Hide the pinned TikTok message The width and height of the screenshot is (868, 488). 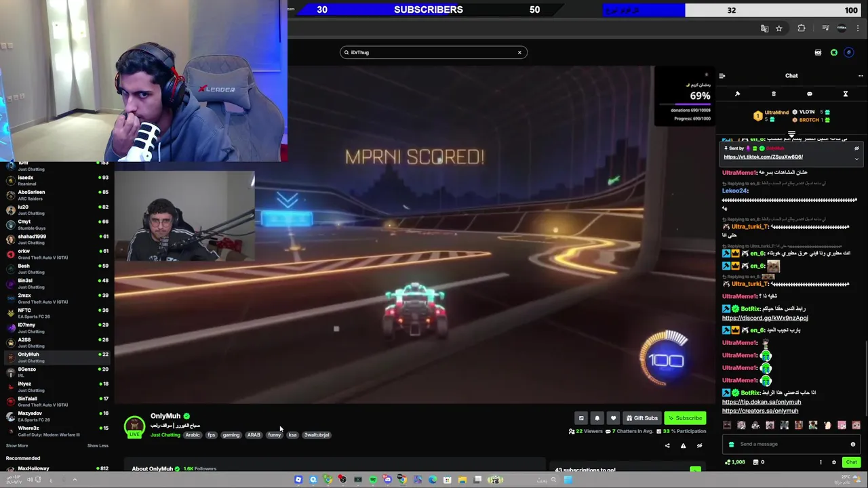pyautogui.click(x=856, y=148)
